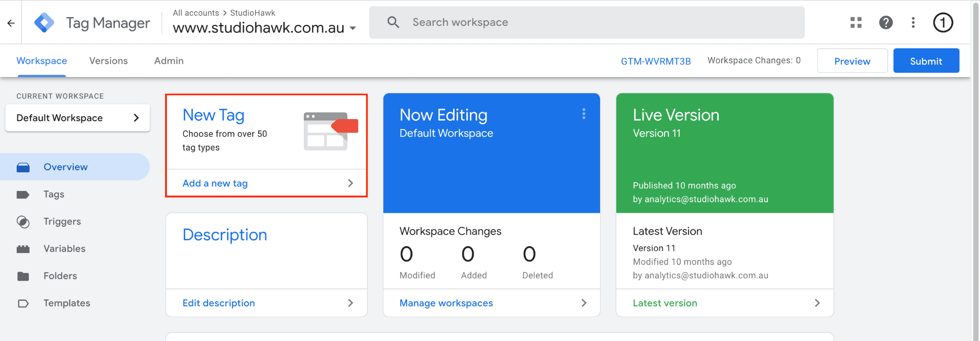Select Tags in the sidebar
This screenshot has height=341, width=980.
point(75,194)
